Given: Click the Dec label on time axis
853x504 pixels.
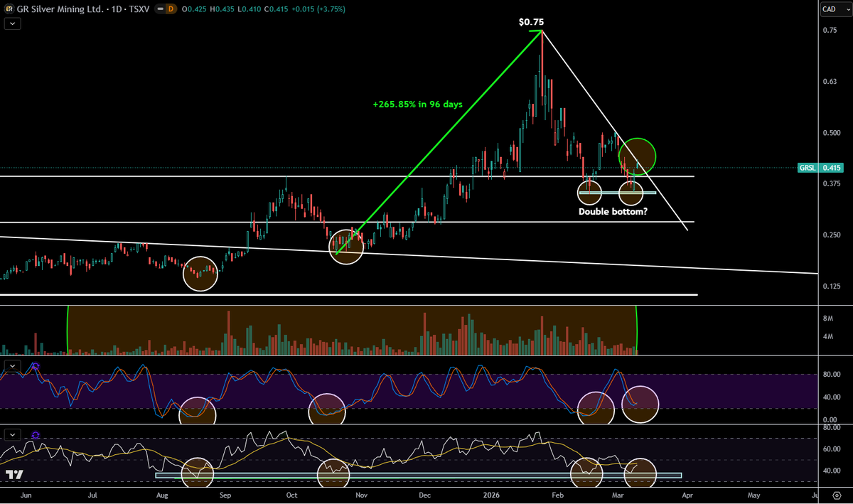Looking at the screenshot, I should tap(424, 494).
